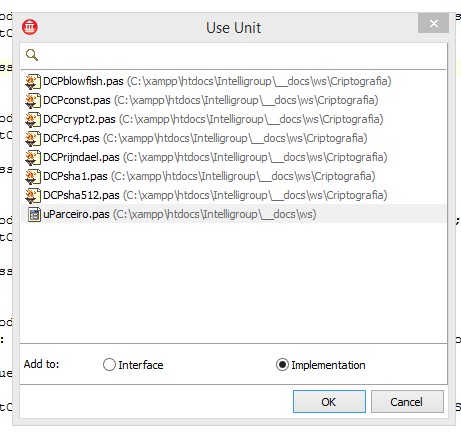Click the DCPblowfish.pas unit file icon
Screen dimensions: 461x434
coord(33,81)
